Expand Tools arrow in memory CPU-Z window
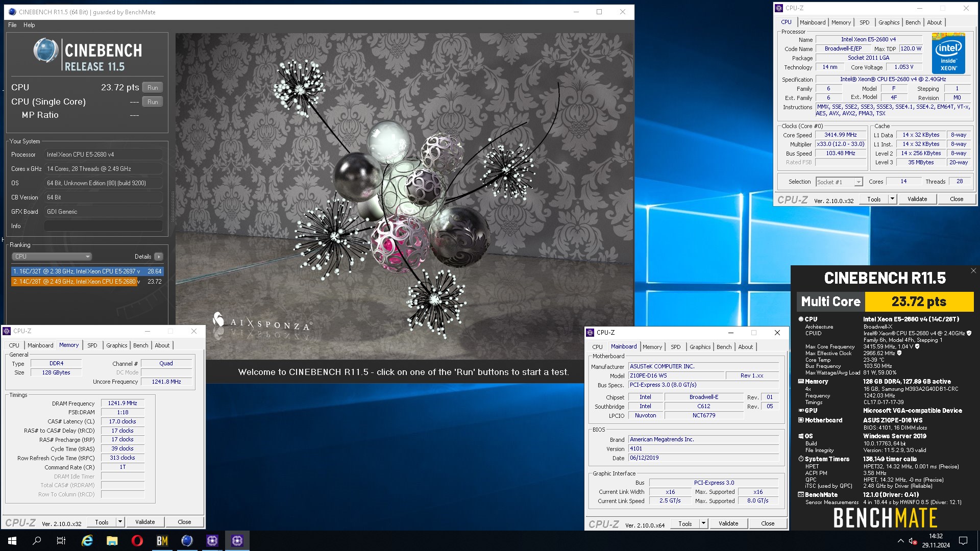Image resolution: width=980 pixels, height=551 pixels. pyautogui.click(x=120, y=522)
